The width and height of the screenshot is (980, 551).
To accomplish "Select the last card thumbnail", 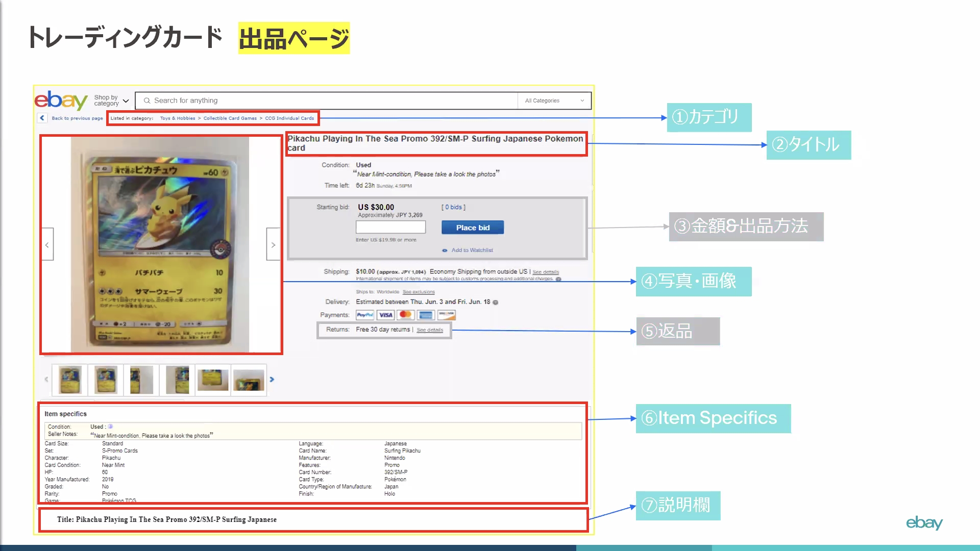I will (x=249, y=380).
